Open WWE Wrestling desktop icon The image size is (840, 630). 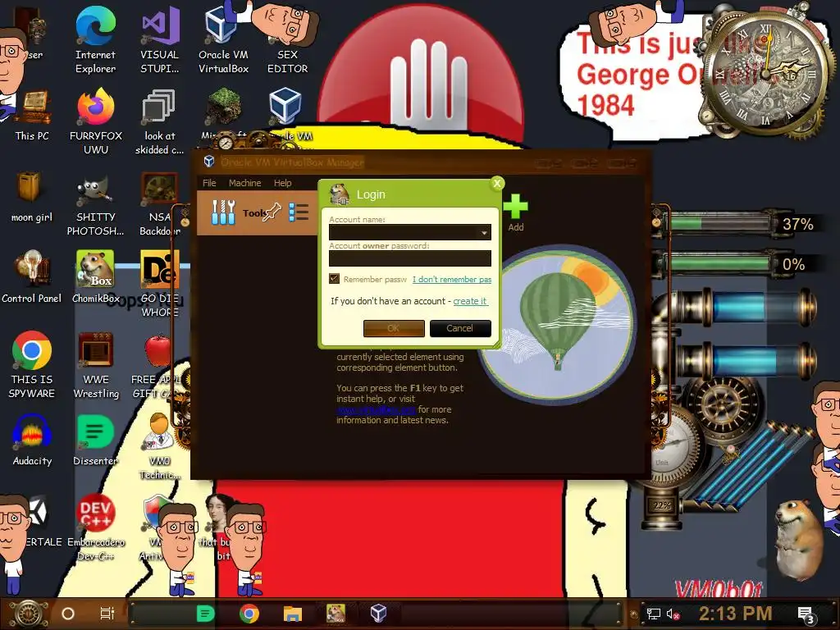point(96,365)
